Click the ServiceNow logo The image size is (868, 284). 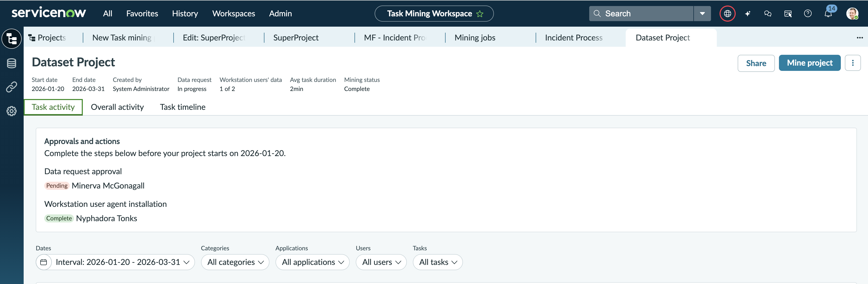pyautogui.click(x=49, y=13)
